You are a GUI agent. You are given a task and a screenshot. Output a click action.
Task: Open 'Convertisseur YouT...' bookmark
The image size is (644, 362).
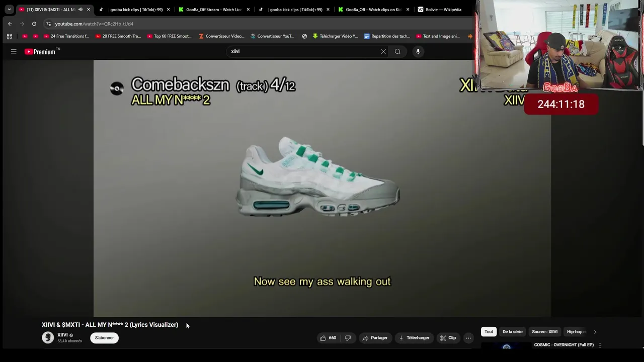coord(273,36)
